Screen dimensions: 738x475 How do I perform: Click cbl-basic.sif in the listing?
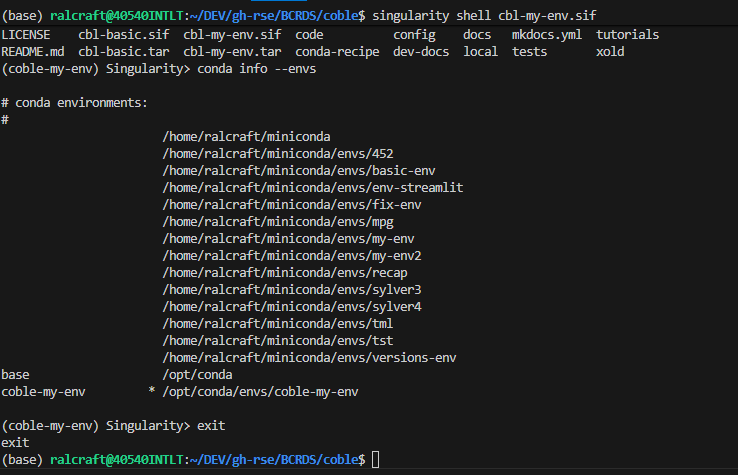click(x=124, y=35)
